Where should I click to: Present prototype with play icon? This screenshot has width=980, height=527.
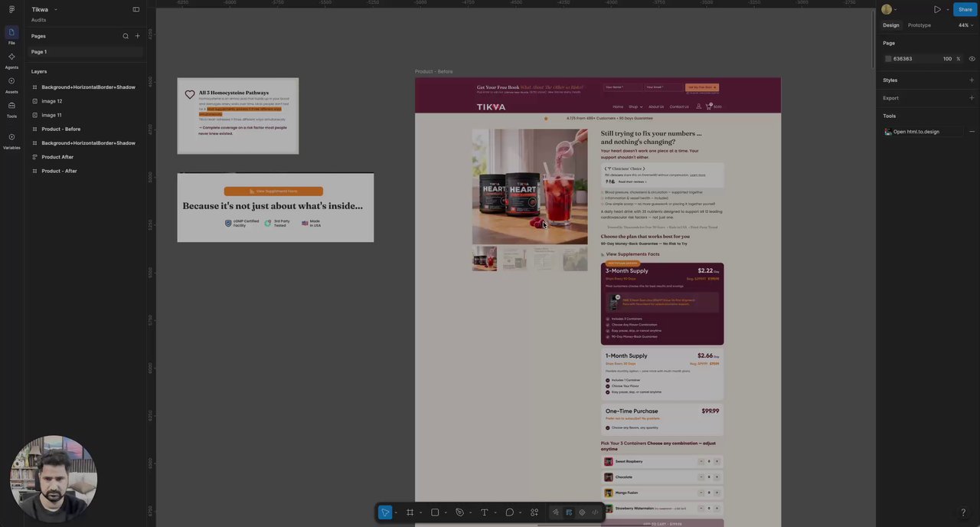tap(937, 9)
